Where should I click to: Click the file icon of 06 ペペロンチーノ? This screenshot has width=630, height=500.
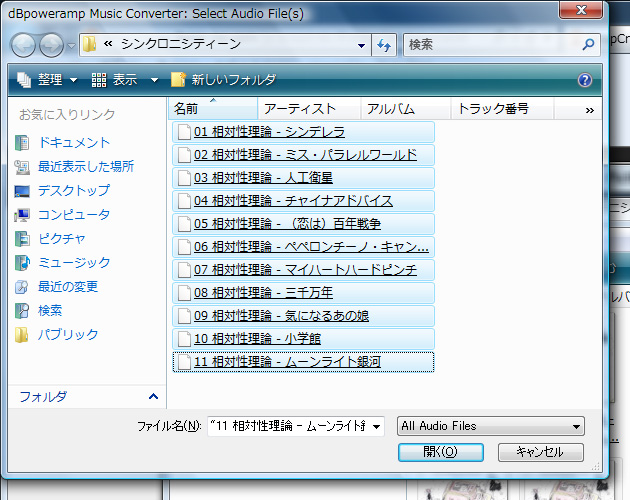coord(184,247)
